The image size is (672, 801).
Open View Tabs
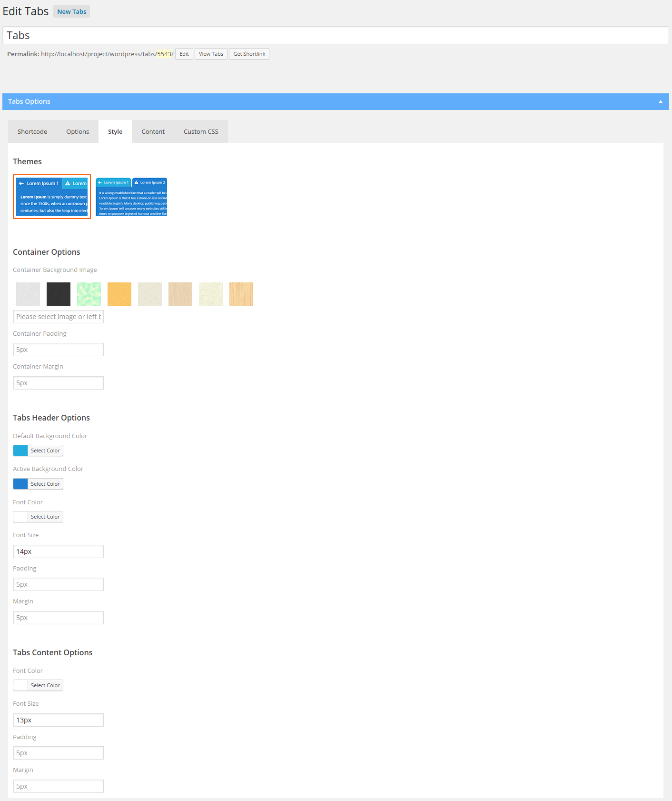(x=211, y=54)
